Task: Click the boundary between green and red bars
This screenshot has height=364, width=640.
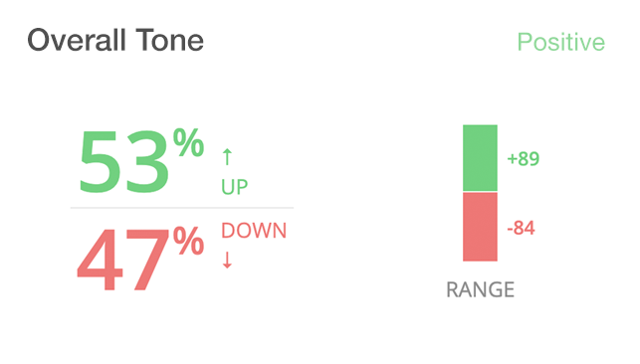Action: (480, 192)
